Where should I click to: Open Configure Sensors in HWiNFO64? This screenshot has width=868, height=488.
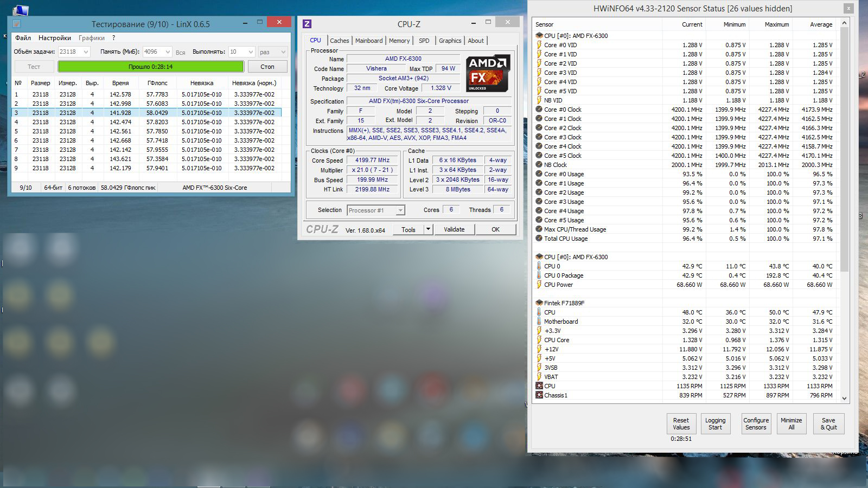[x=756, y=423]
